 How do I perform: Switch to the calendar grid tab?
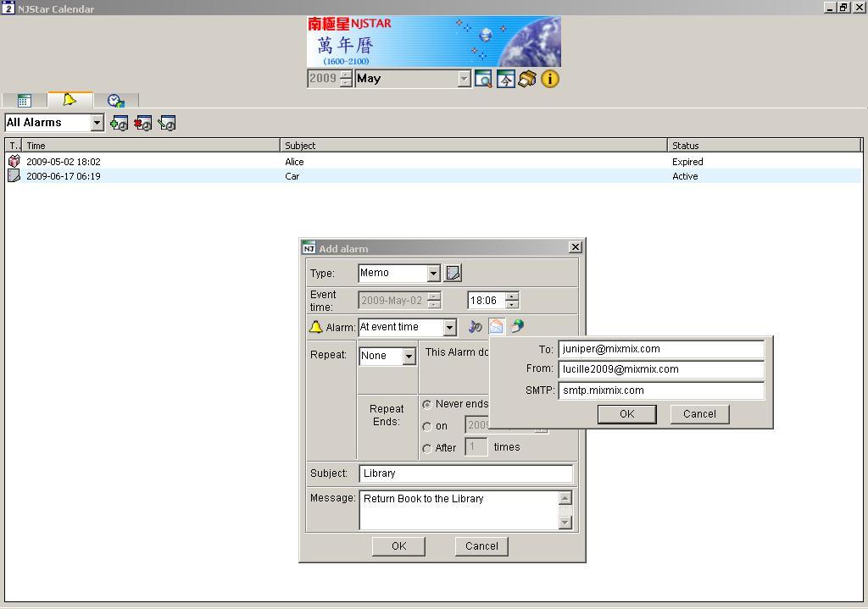click(24, 100)
